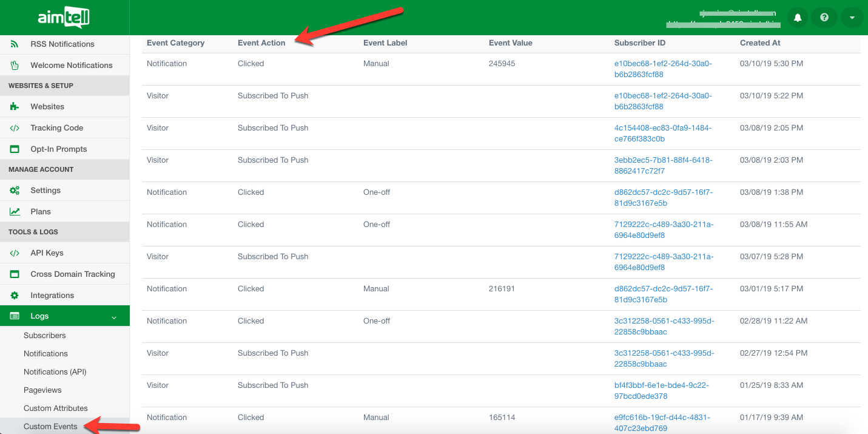Open the account dropdown arrow
Screen dimensions: 868x434
click(x=852, y=18)
